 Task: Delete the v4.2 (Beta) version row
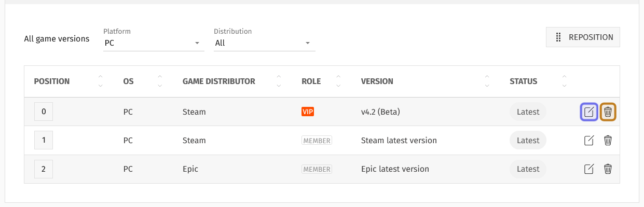(x=608, y=112)
